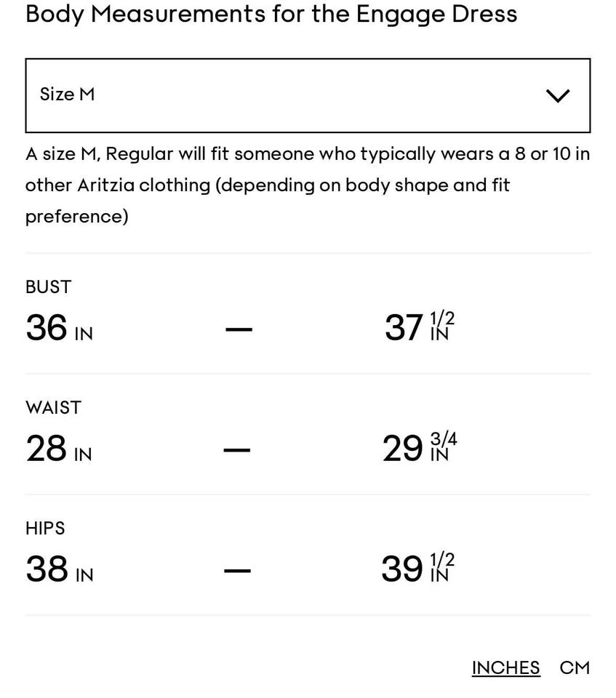This screenshot has width=616, height=698.
Task: Switch measurement units to CM
Action: pos(575,667)
